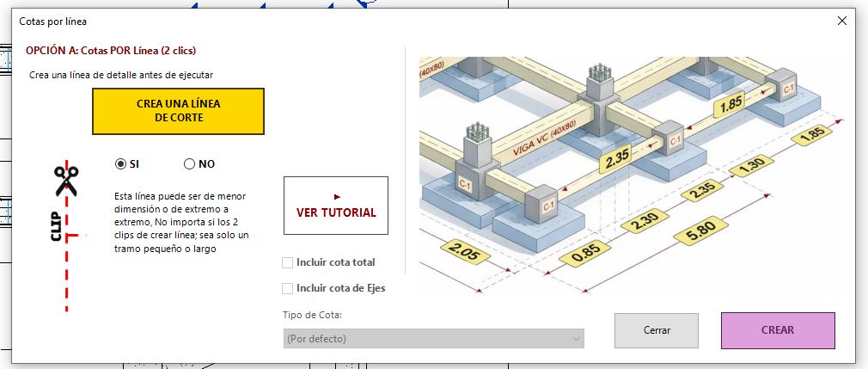The image size is (868, 369).
Task: Click the dropdown arrow of (Por defecto) combo
Action: [x=577, y=339]
